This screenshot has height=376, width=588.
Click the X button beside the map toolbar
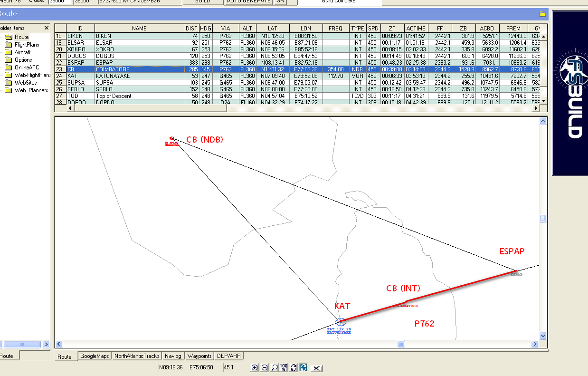click(x=317, y=367)
